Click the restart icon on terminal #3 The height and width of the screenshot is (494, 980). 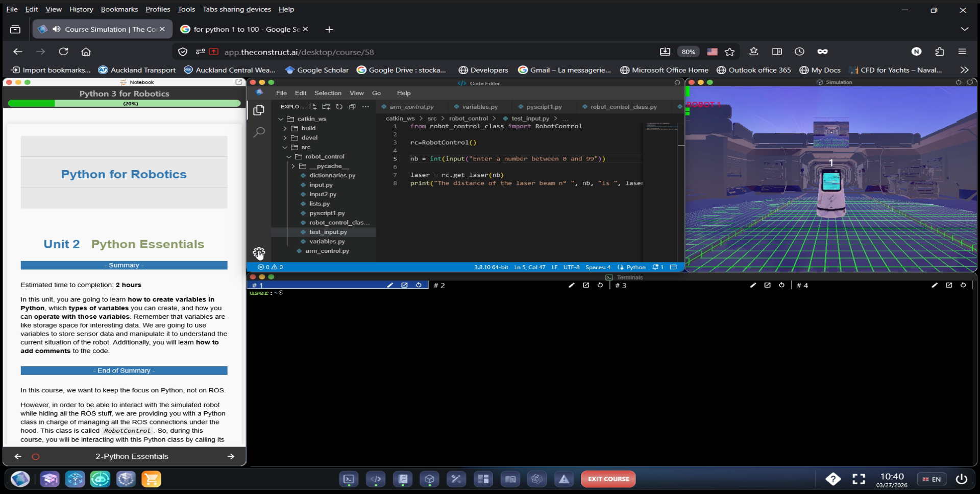click(781, 286)
